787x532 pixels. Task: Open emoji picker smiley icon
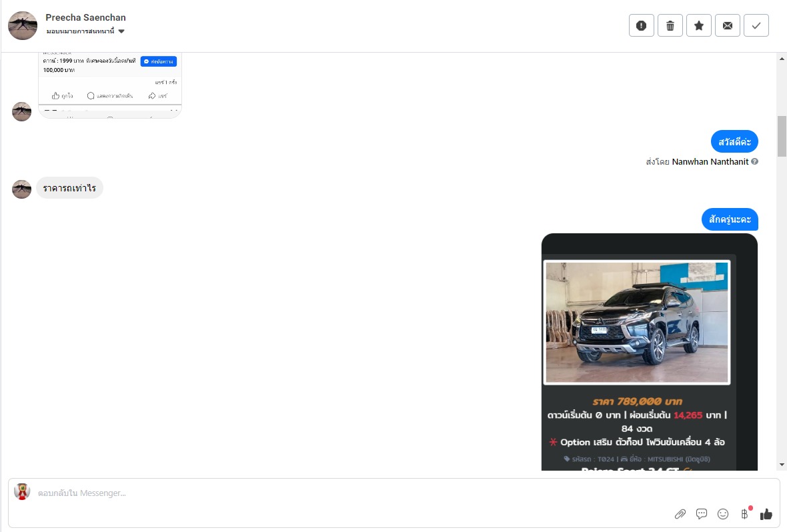pyautogui.click(x=723, y=514)
